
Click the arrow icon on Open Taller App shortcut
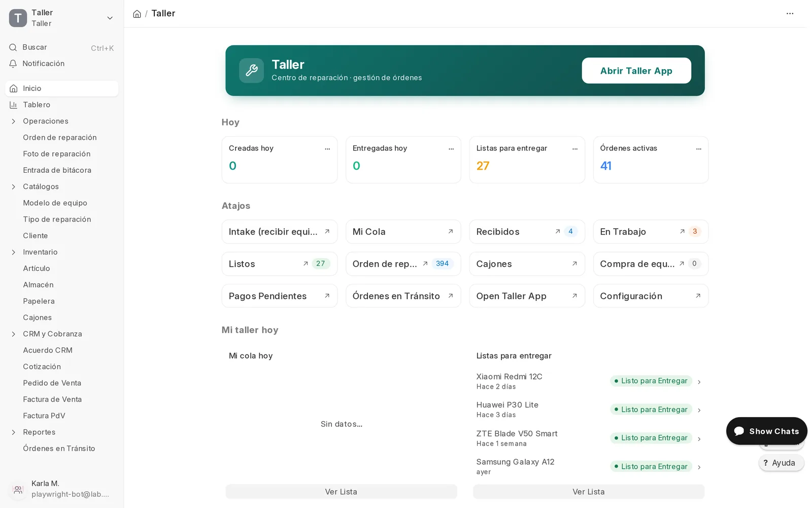[x=574, y=296]
